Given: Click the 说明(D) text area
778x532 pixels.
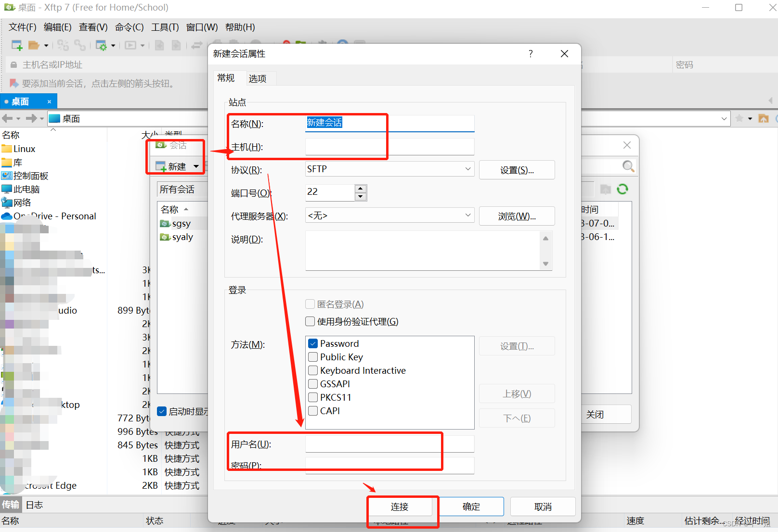Looking at the screenshot, I should coord(423,250).
